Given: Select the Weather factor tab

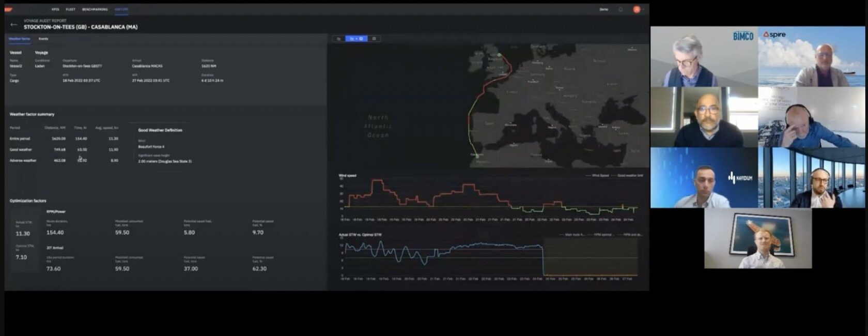Looking at the screenshot, I should pos(20,39).
